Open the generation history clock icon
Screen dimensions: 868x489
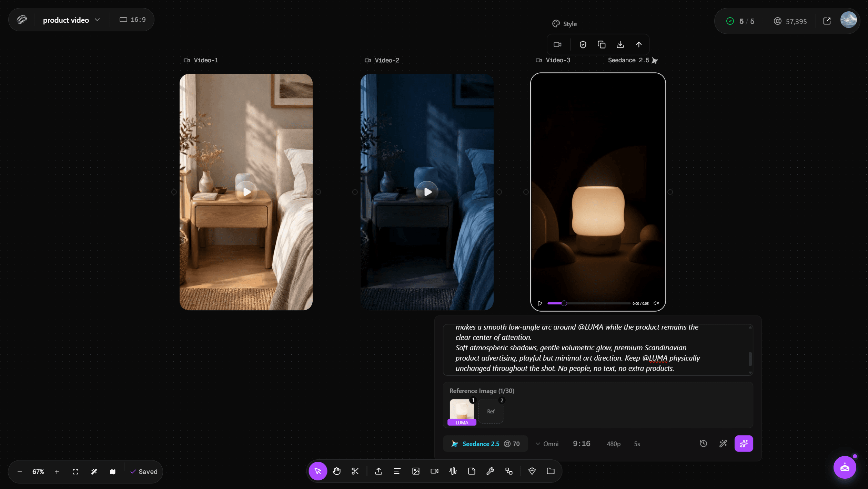point(704,444)
